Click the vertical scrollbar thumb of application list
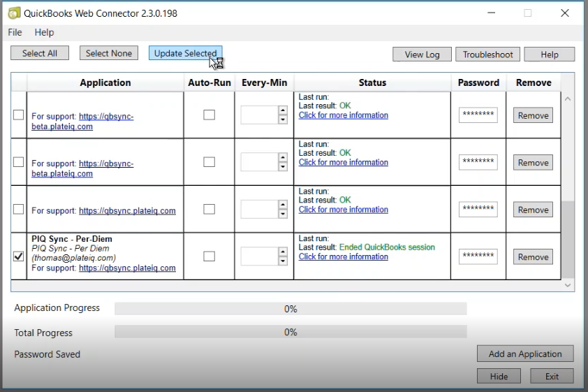The width and height of the screenshot is (588, 392). (568, 240)
